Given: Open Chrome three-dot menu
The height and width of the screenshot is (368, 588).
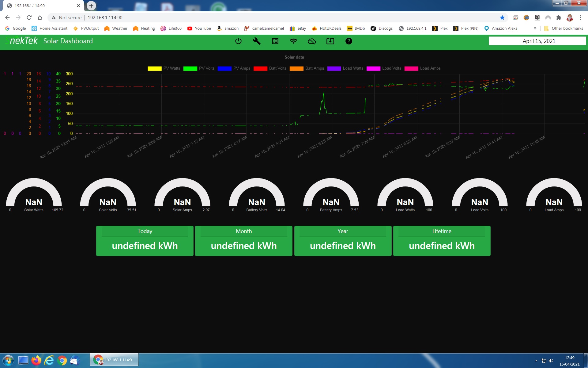Looking at the screenshot, I should pyautogui.click(x=580, y=17).
